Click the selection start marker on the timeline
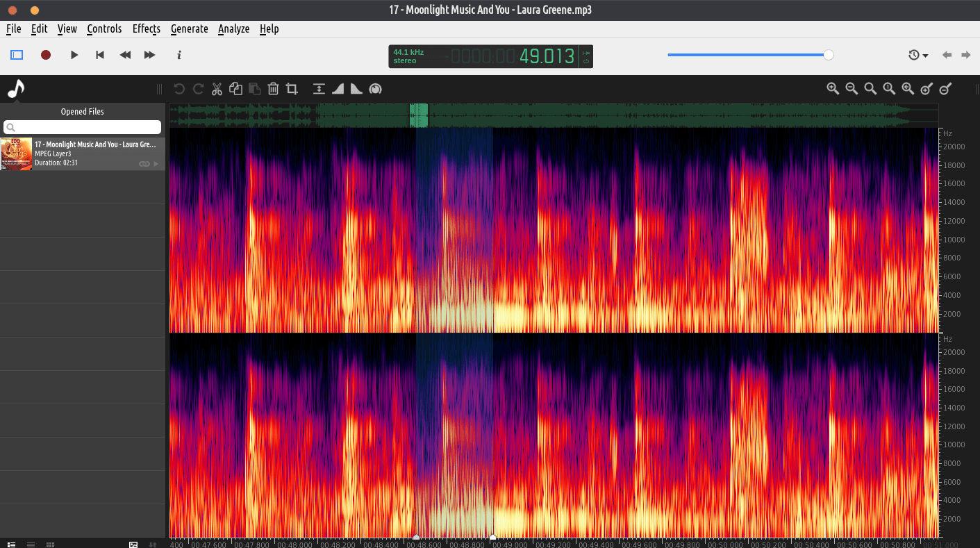The height and width of the screenshot is (548, 980). [x=416, y=537]
